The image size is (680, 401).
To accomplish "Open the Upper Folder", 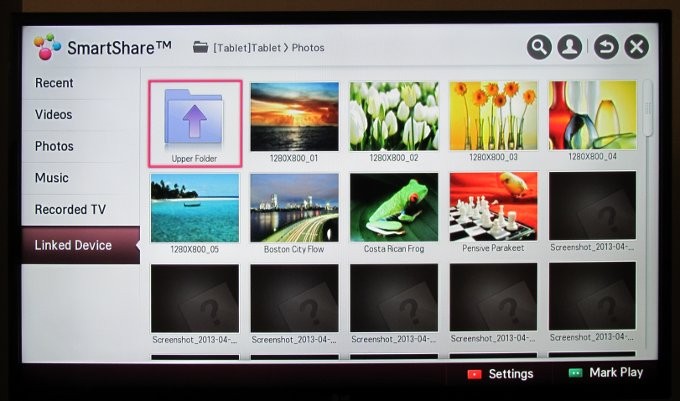I will pos(195,124).
